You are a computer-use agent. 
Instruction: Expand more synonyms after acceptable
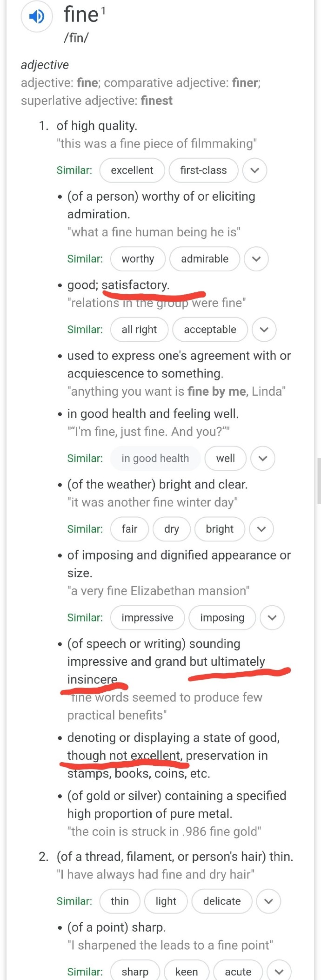[264, 330]
